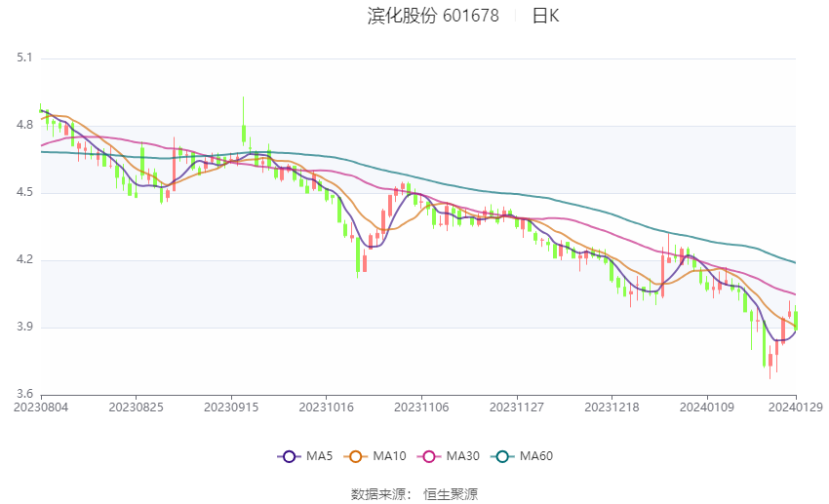The width and height of the screenshot is (829, 504).
Task: Select the 20240129 x-axis date label
Action: coord(796,407)
